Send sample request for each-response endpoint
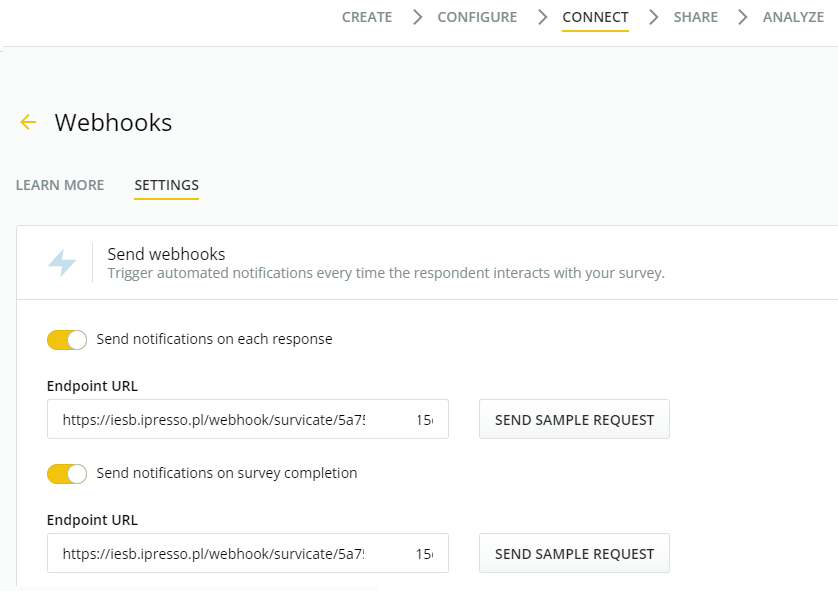This screenshot has height=591, width=838. click(574, 420)
